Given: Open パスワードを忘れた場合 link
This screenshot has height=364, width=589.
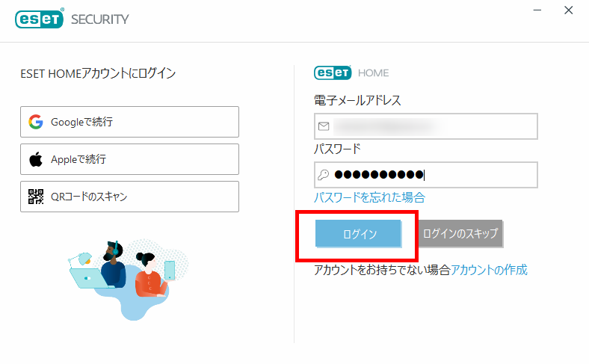Looking at the screenshot, I should pos(370,197).
